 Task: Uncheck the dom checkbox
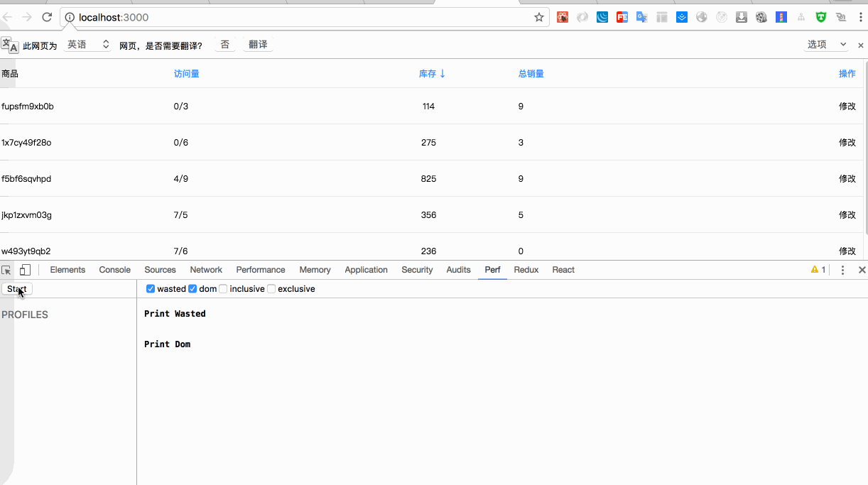[x=192, y=289]
